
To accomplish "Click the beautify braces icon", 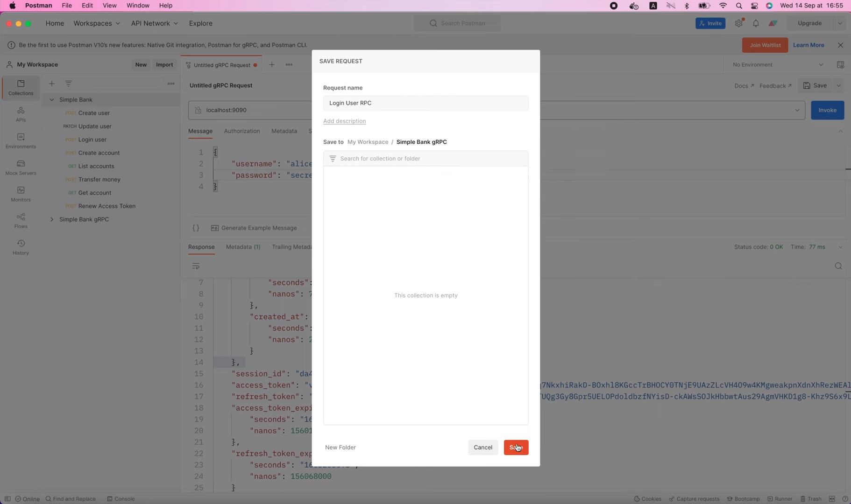I will 196,228.
